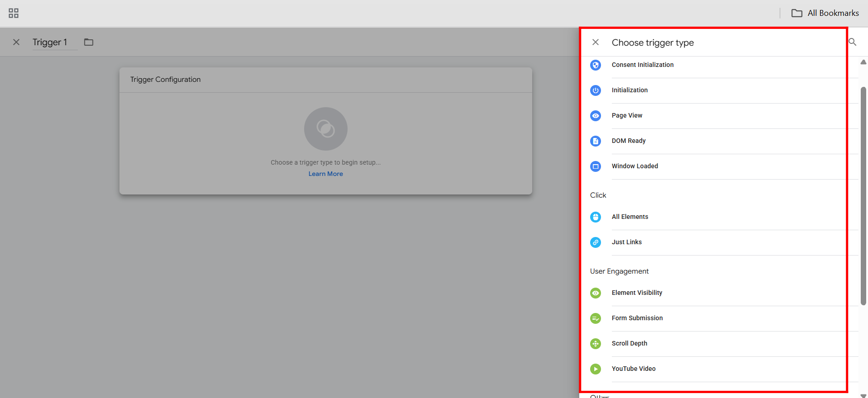
Task: Click the Window Loaded icon
Action: coord(596,166)
